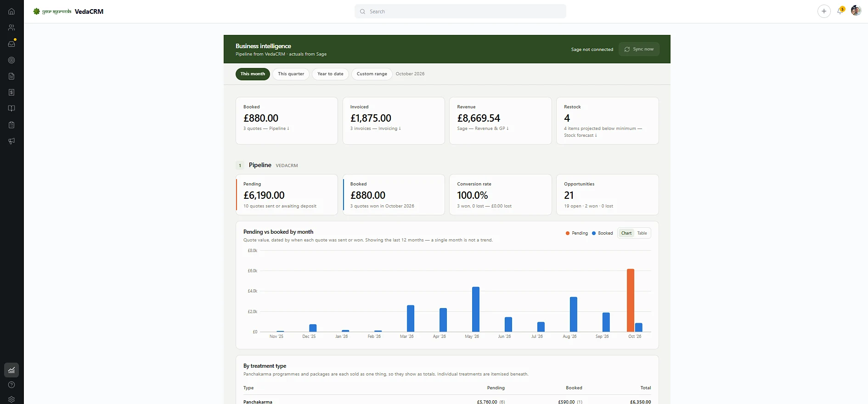Click the Opportunities 21 card

[607, 195]
